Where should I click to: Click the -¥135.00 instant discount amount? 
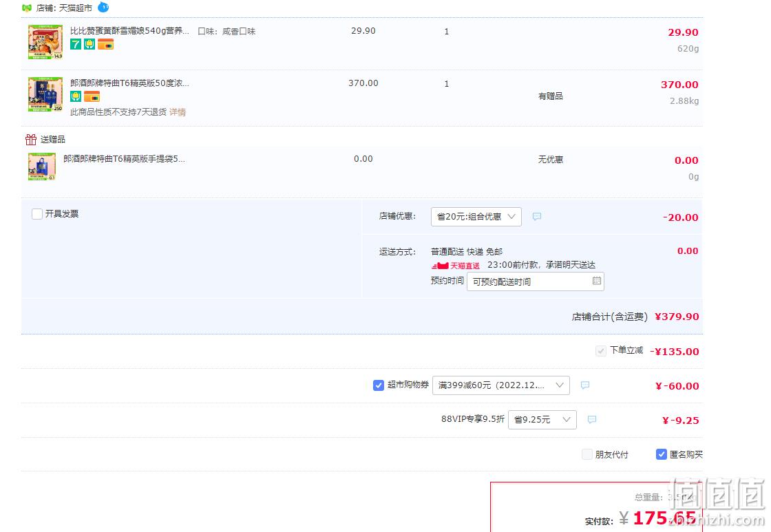[x=674, y=352]
